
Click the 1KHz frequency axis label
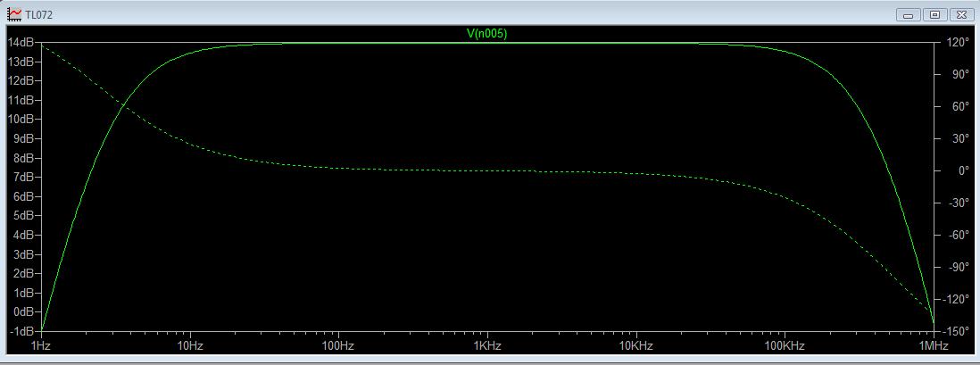pos(487,346)
